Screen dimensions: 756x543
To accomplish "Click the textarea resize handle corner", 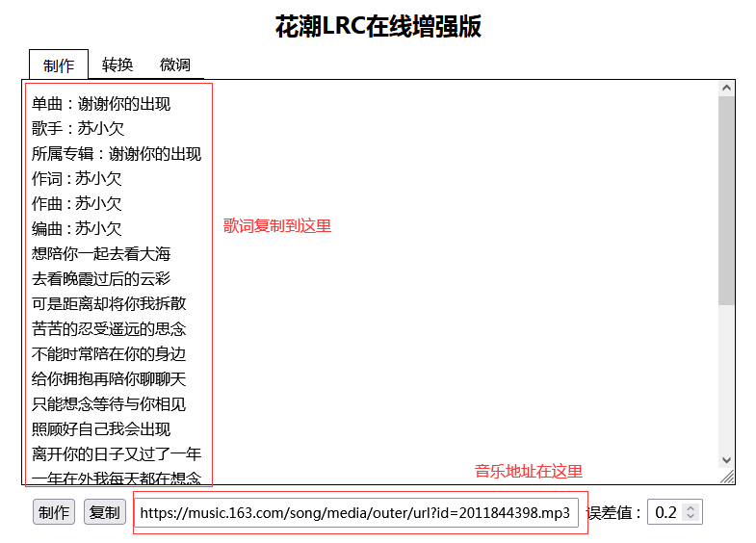I will [727, 477].
